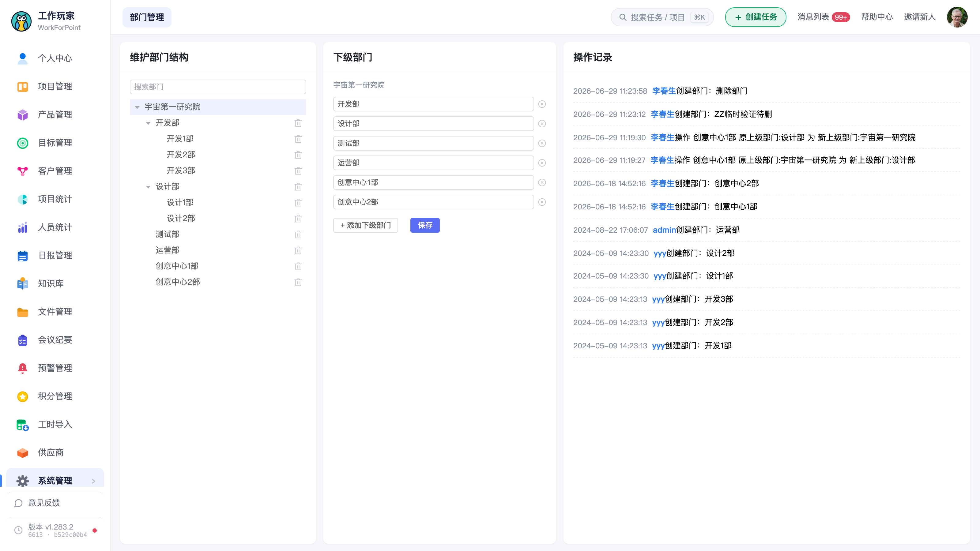Expand 系统管理 submenu arrow
The height and width of the screenshot is (551, 980).
click(x=94, y=481)
